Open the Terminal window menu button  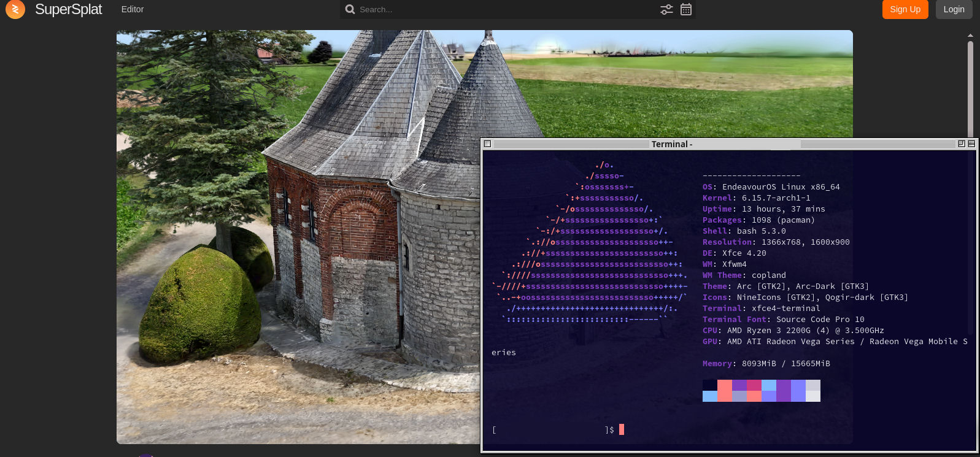click(487, 144)
